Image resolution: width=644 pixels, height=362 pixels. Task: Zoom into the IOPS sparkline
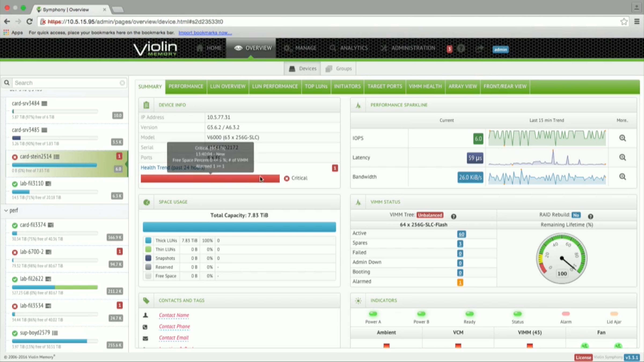click(623, 138)
